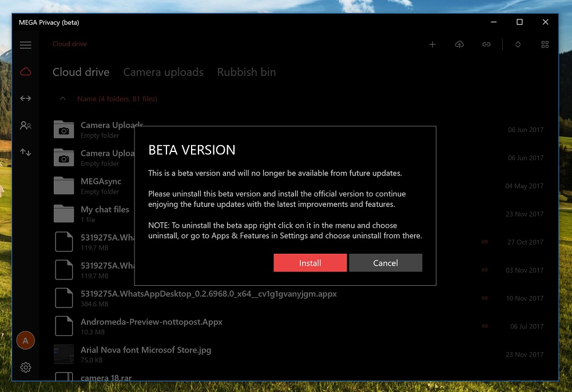Open the Transfers up-down arrows icon
Screen dimensions: 572x392
[x=26, y=152]
